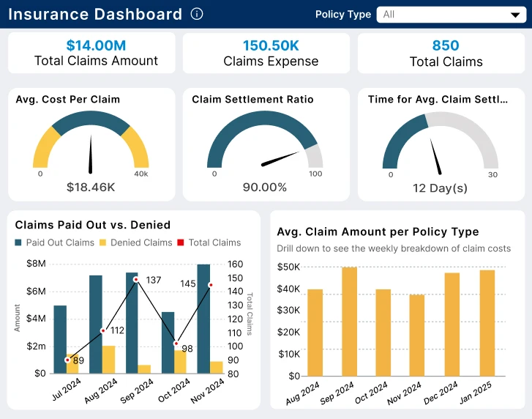Click the dropdown arrow in Policy Type
The image size is (532, 419).
pos(512,15)
